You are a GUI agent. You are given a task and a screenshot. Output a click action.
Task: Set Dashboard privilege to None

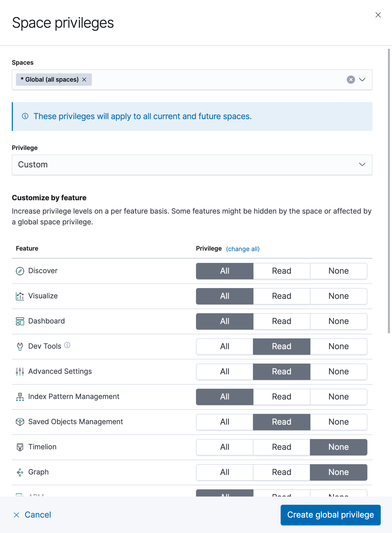(339, 321)
